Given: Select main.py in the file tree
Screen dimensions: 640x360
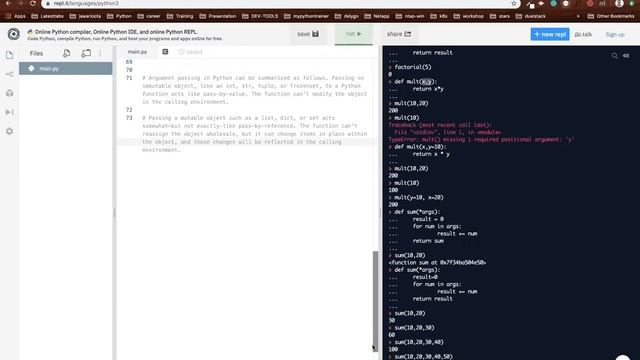Looking at the screenshot, I should (65, 68).
